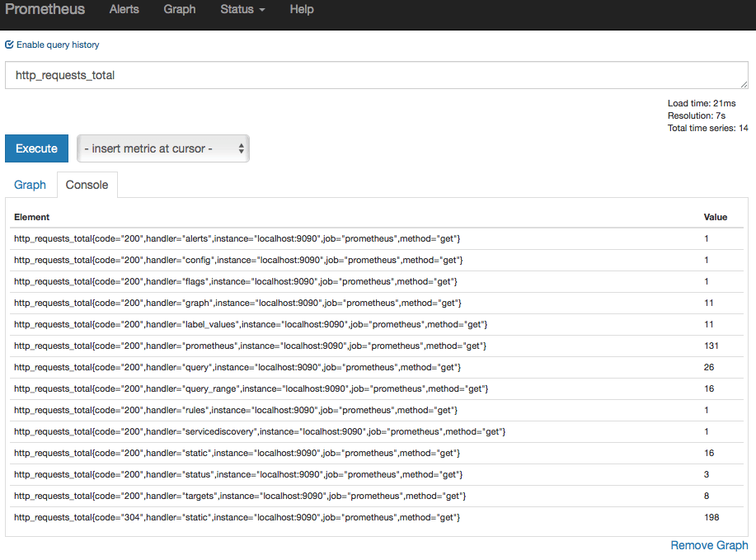756x560 pixels.
Task: Grab the expression box resize handle
Action: [744, 84]
